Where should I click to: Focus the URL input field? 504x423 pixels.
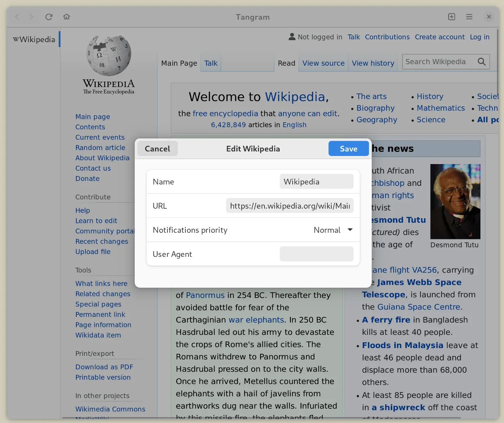click(289, 206)
